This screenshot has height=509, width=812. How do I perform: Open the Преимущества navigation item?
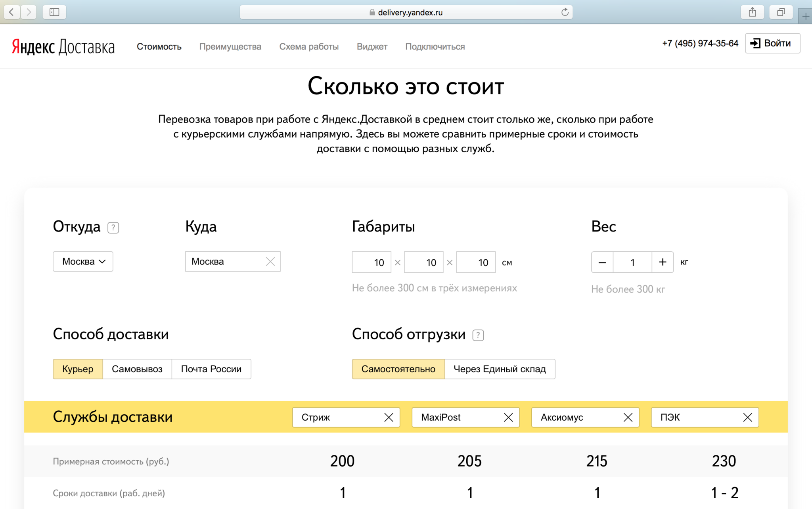point(230,47)
